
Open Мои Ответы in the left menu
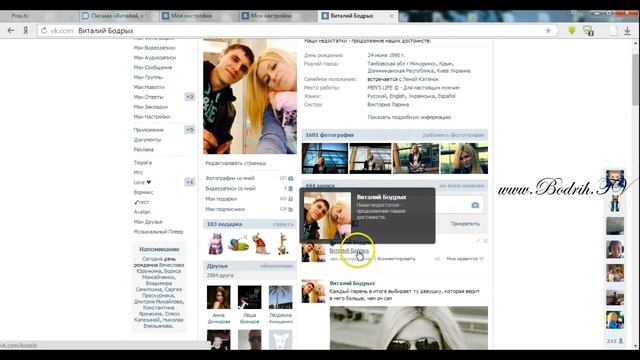[149, 97]
